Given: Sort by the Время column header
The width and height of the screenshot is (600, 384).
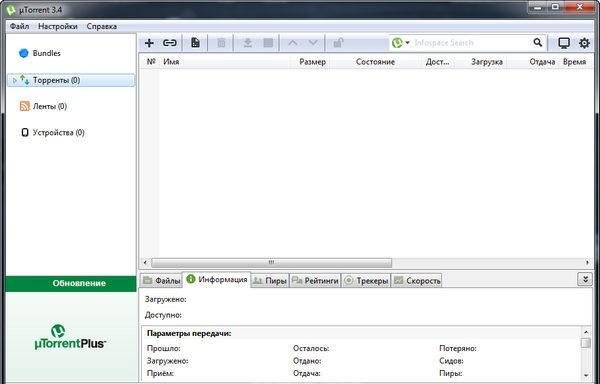Looking at the screenshot, I should point(574,62).
